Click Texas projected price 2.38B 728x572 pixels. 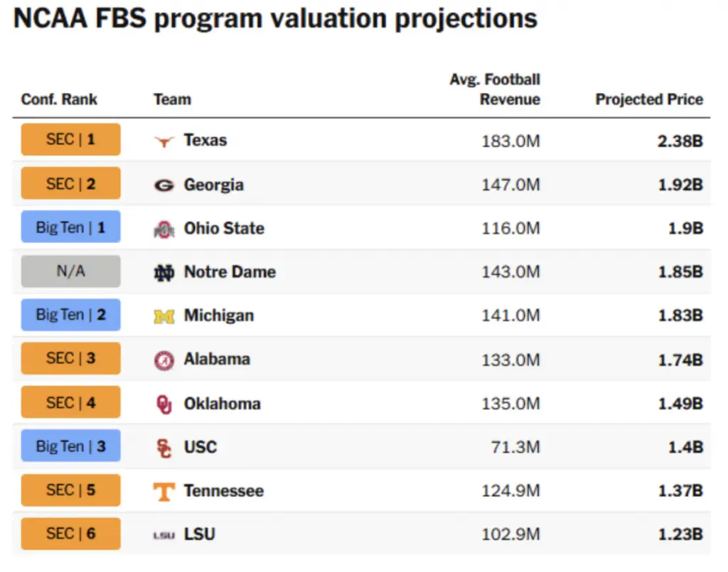680,141
